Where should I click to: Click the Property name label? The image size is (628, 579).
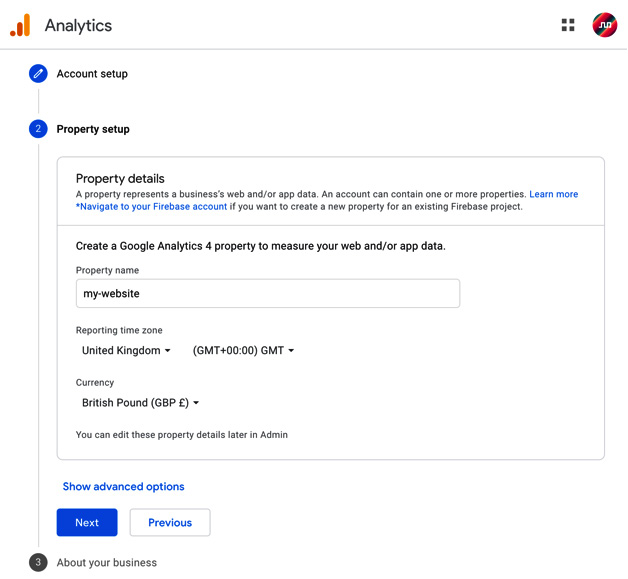tap(107, 270)
